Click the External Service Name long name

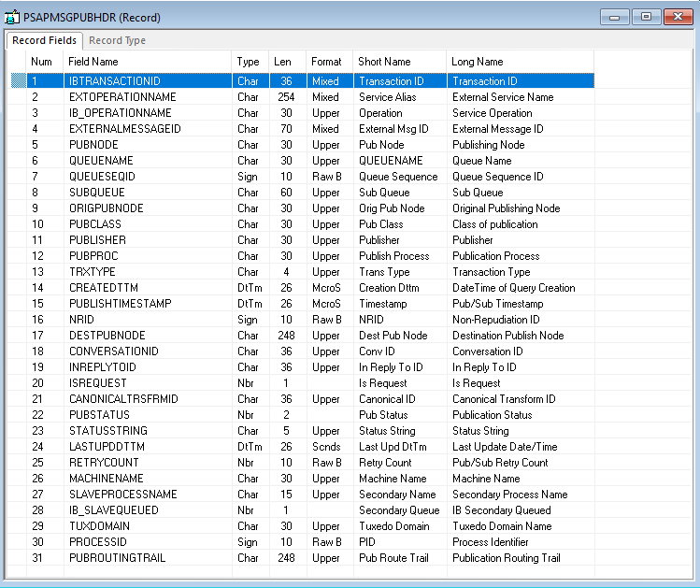(503, 97)
